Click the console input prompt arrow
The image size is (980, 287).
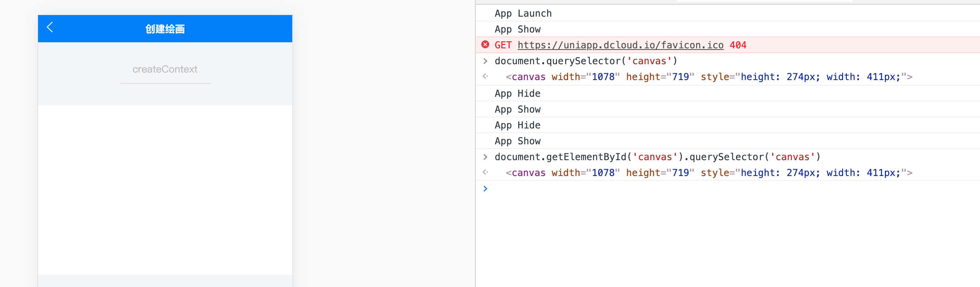tap(485, 189)
